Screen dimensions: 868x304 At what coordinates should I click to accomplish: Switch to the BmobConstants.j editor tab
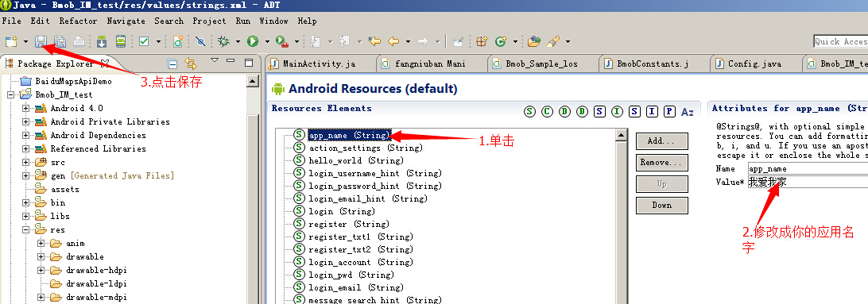tap(653, 63)
